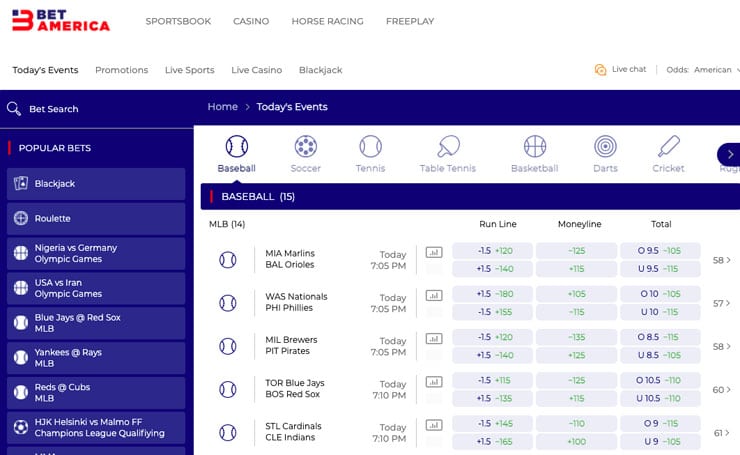Open the Freeplay top menu
The width and height of the screenshot is (740, 455).
pyautogui.click(x=410, y=21)
